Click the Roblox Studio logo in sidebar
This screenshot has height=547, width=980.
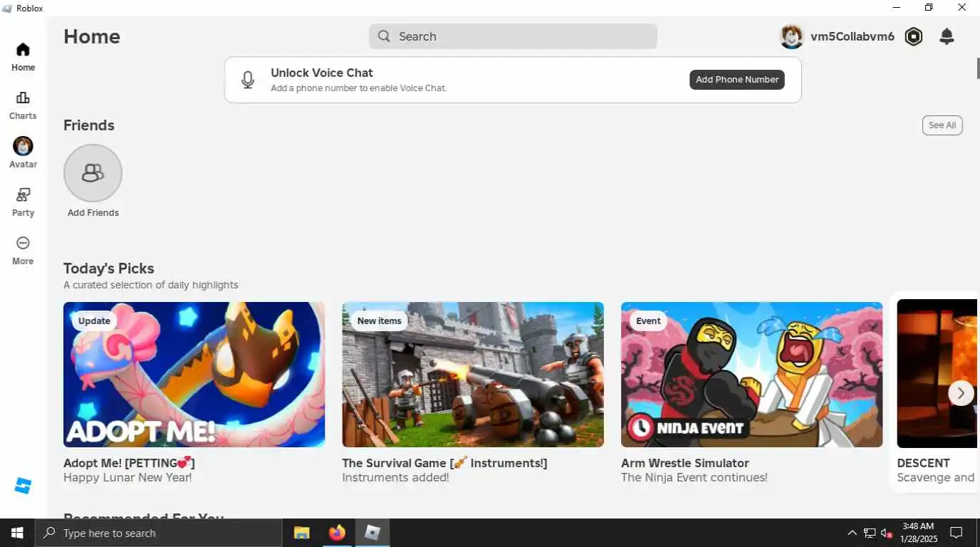[x=23, y=486]
